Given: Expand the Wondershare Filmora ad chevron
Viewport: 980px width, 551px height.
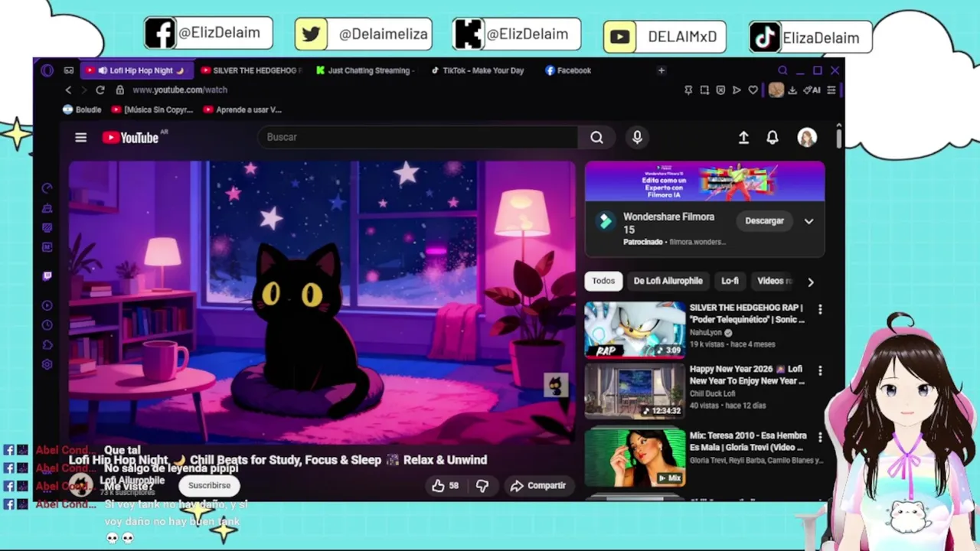Looking at the screenshot, I should pos(808,221).
